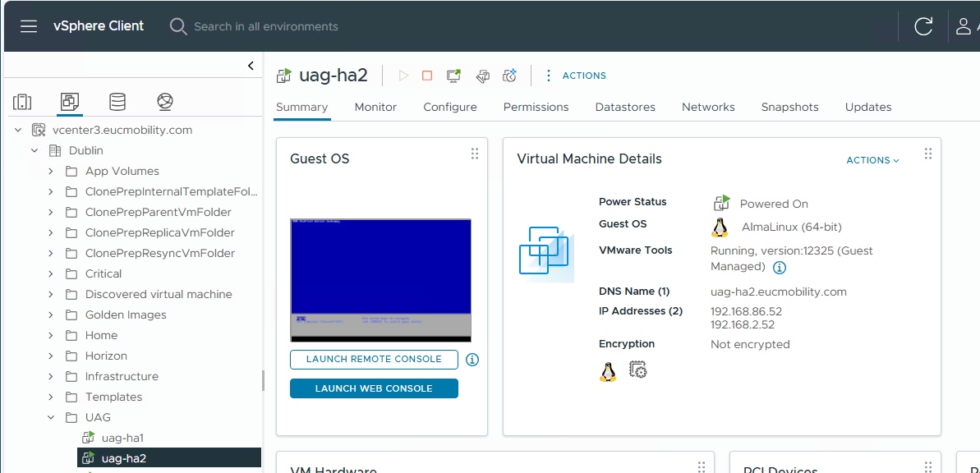Click Launch Remote Console button
980x473 pixels.
374,359
